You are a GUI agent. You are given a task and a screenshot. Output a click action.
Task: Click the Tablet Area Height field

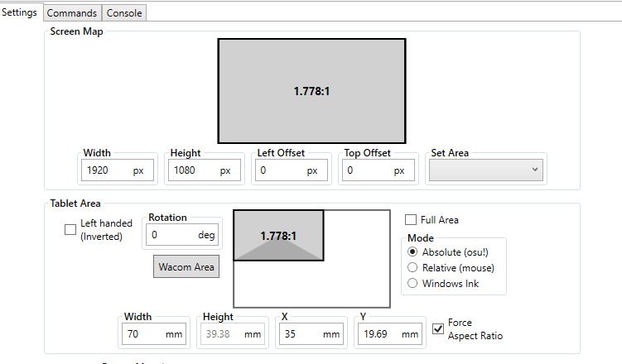point(233,334)
